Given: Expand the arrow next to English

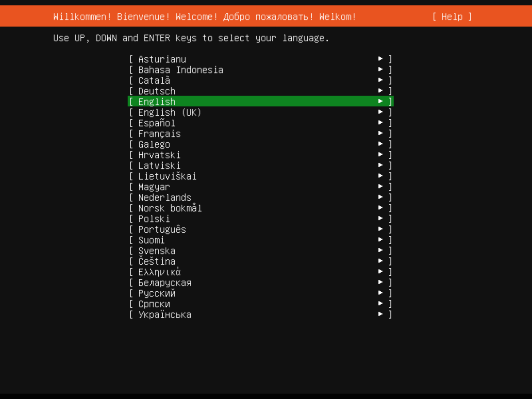Looking at the screenshot, I should click(380, 102).
